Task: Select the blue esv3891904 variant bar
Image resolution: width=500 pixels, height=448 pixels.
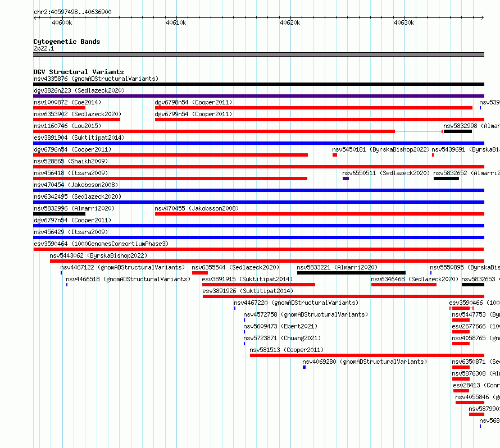Action: tap(258, 143)
